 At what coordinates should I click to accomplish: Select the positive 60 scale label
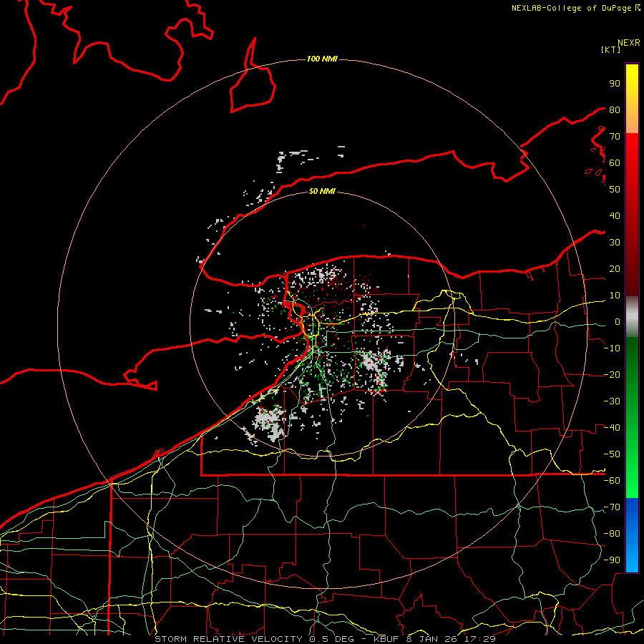615,162
